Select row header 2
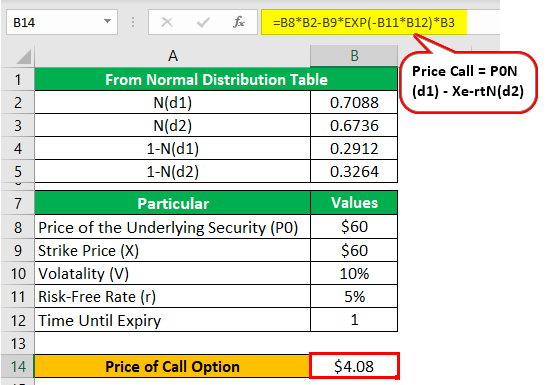The width and height of the screenshot is (549, 385). (x=18, y=103)
